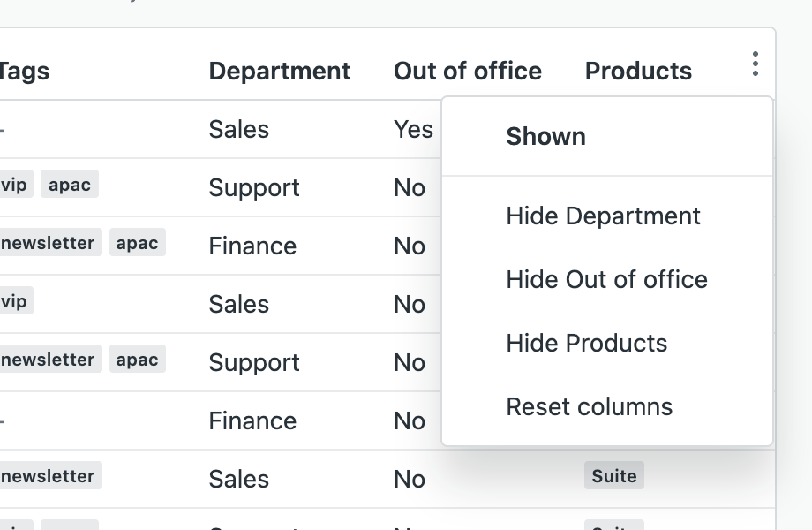This screenshot has height=530, width=812.
Task: Select Hide Out of office option
Action: tap(607, 280)
